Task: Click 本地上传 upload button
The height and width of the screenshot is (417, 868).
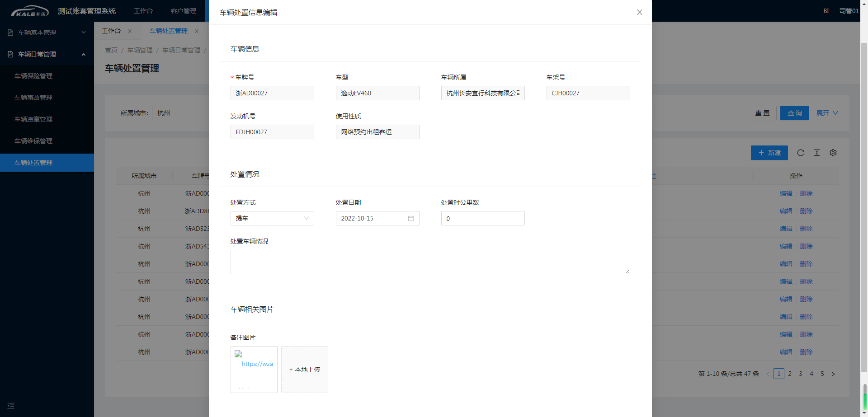Action: [x=305, y=370]
